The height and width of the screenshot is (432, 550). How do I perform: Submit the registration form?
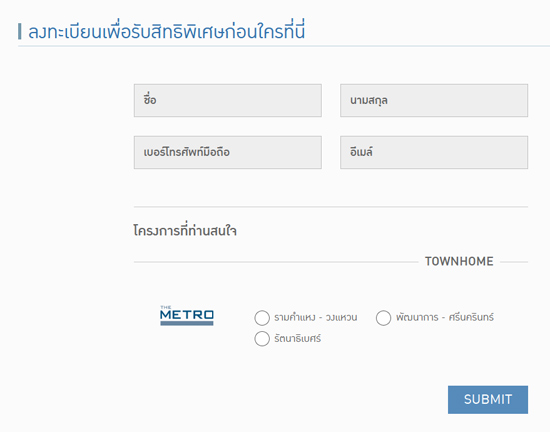[488, 400]
